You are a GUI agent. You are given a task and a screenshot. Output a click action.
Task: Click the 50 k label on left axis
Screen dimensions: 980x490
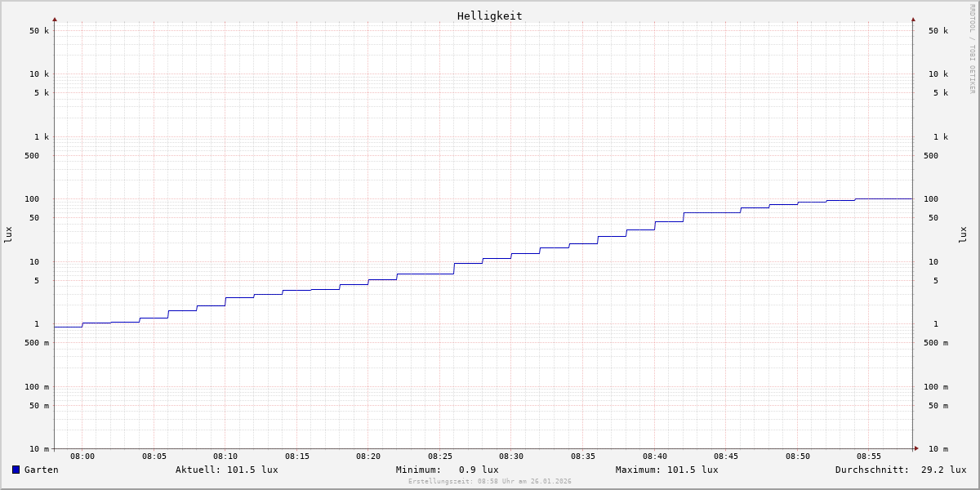tap(39, 31)
